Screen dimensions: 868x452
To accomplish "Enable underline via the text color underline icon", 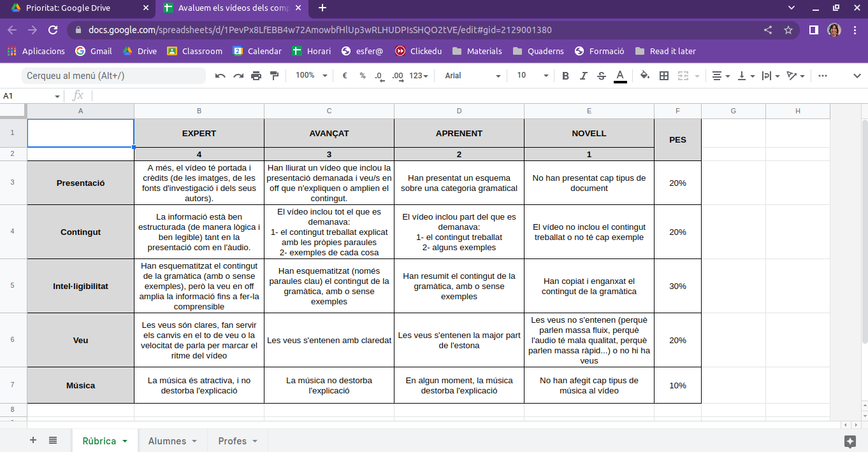I will 619,75.
